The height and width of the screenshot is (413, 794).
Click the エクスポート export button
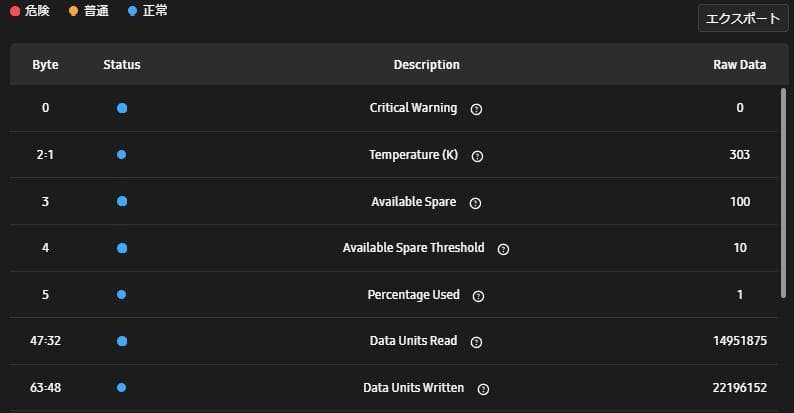(x=743, y=18)
